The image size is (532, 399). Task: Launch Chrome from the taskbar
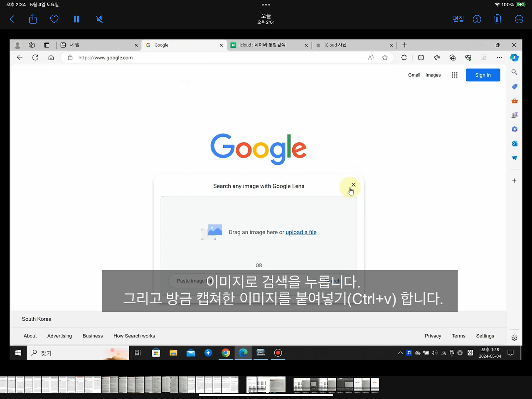[x=226, y=353]
